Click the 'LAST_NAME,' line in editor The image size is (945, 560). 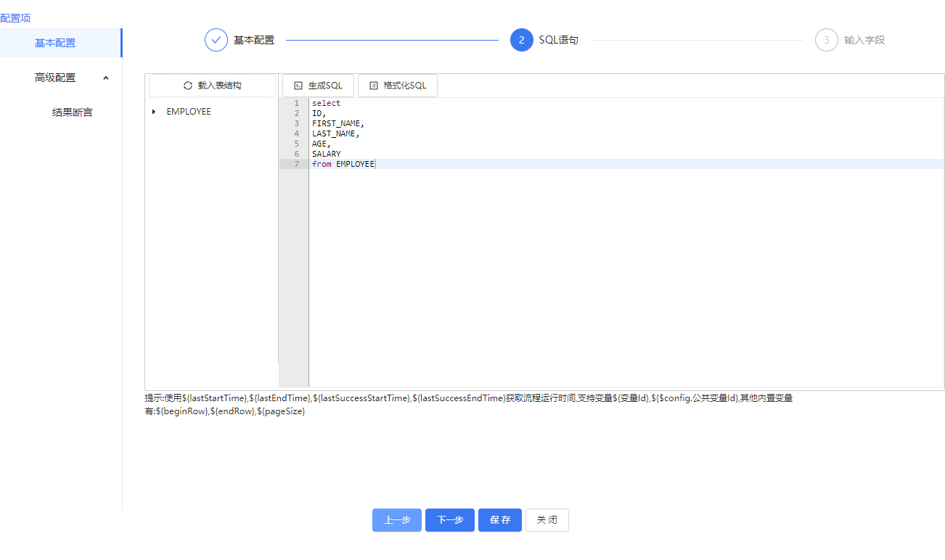click(x=626, y=133)
